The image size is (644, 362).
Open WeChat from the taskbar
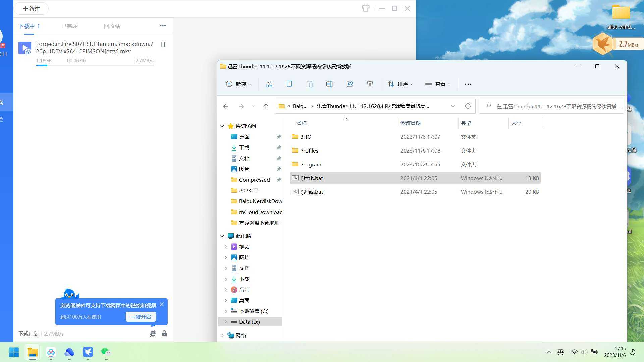[106, 352]
